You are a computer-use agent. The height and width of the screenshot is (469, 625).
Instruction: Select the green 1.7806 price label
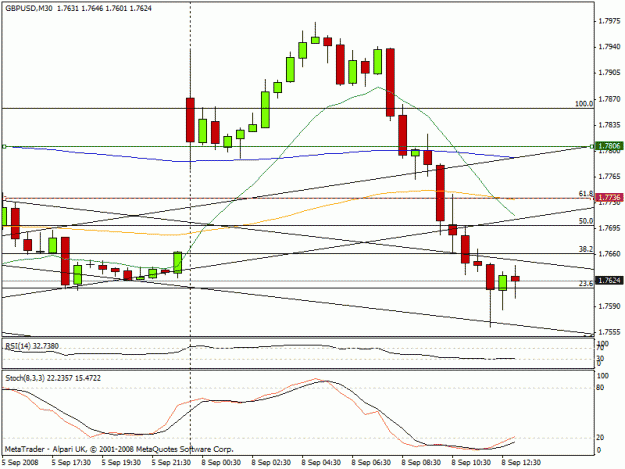[x=609, y=146]
